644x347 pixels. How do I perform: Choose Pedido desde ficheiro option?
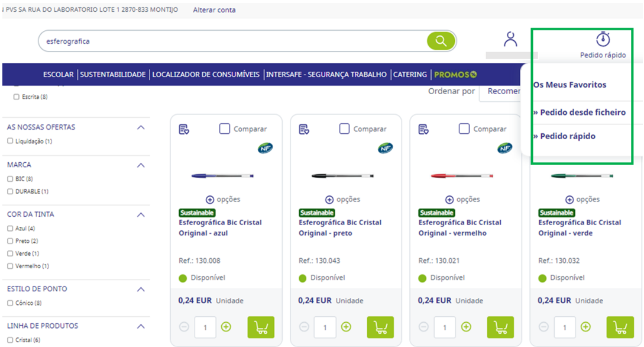coord(580,113)
